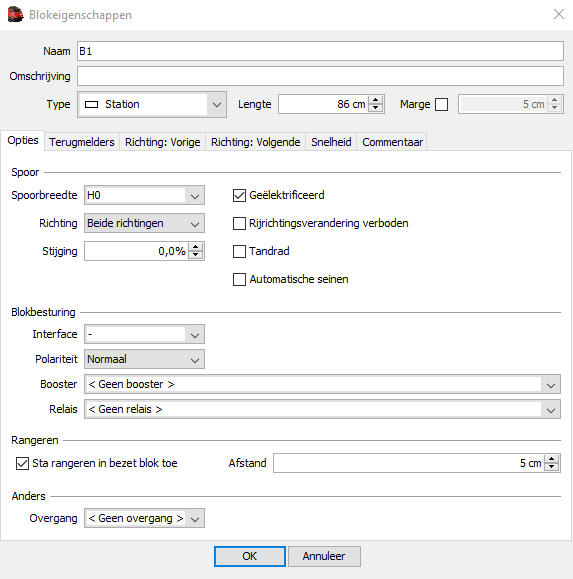Open the Type Station dropdown
Viewport: 573px width, 579px height.
[152, 105]
